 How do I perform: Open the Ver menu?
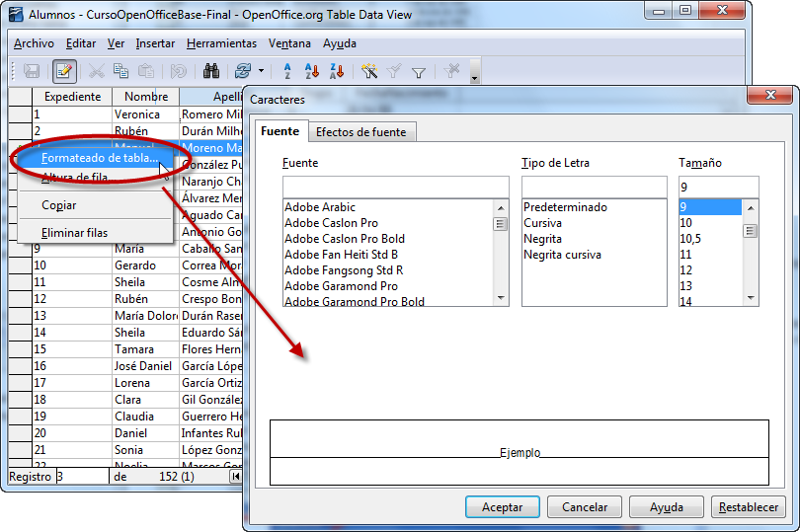[x=116, y=43]
